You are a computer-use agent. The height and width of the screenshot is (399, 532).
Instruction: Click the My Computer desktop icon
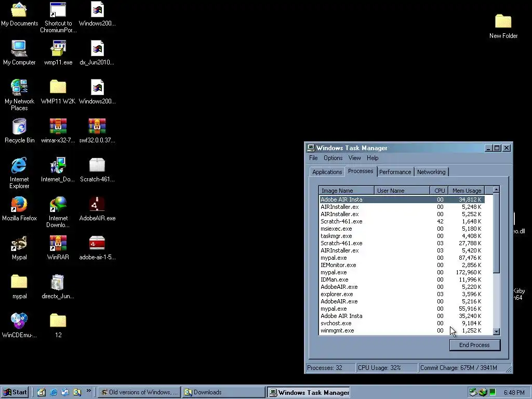pyautogui.click(x=19, y=52)
